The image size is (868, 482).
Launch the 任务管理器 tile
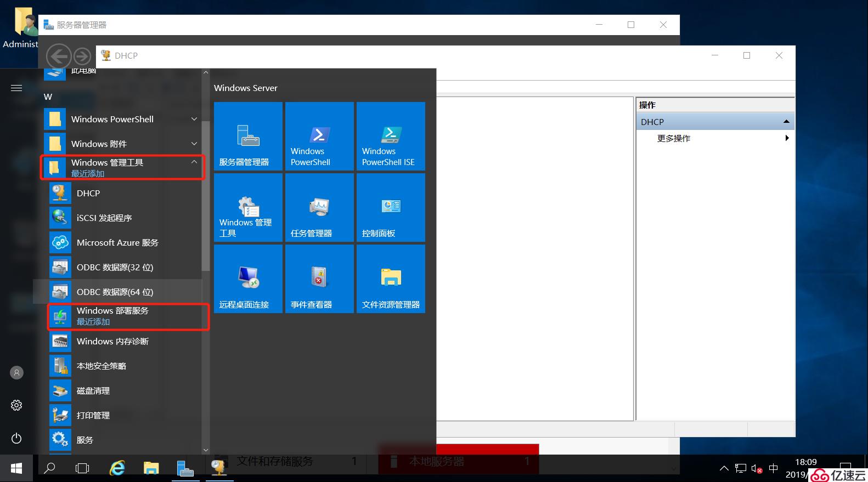319,207
